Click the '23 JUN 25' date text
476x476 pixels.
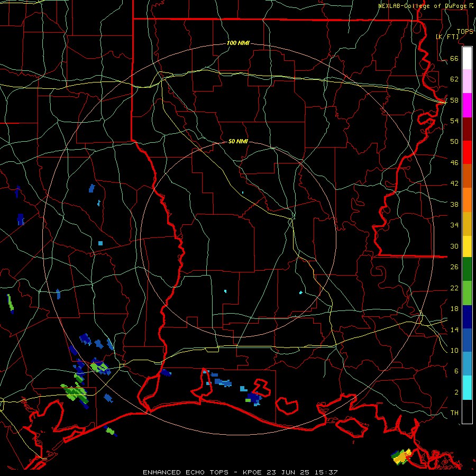[x=288, y=472]
